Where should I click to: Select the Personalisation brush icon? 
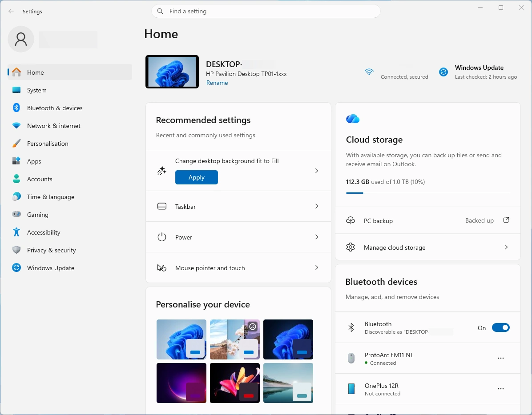click(x=17, y=143)
